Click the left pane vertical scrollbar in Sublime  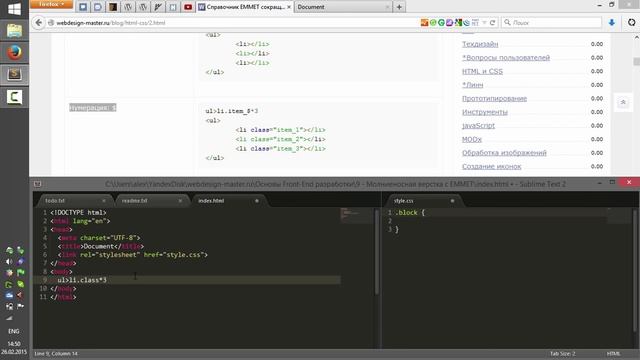pyautogui.click(x=377, y=253)
